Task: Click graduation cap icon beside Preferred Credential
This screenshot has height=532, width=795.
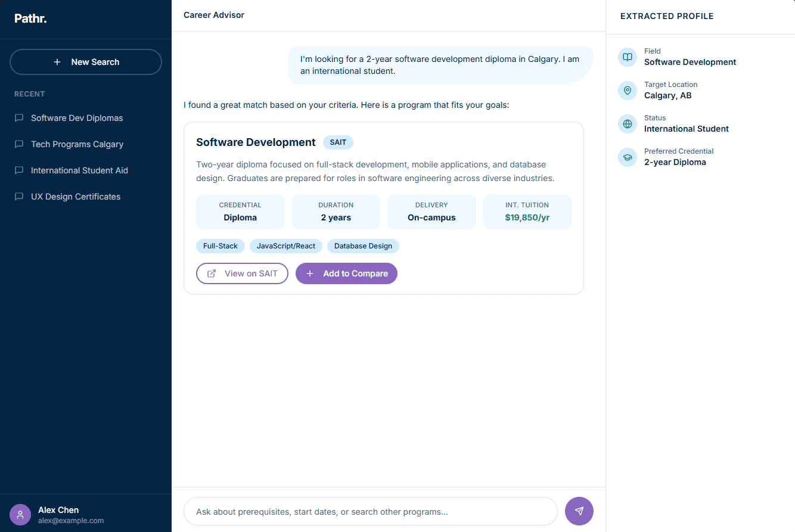Action: [x=628, y=157]
